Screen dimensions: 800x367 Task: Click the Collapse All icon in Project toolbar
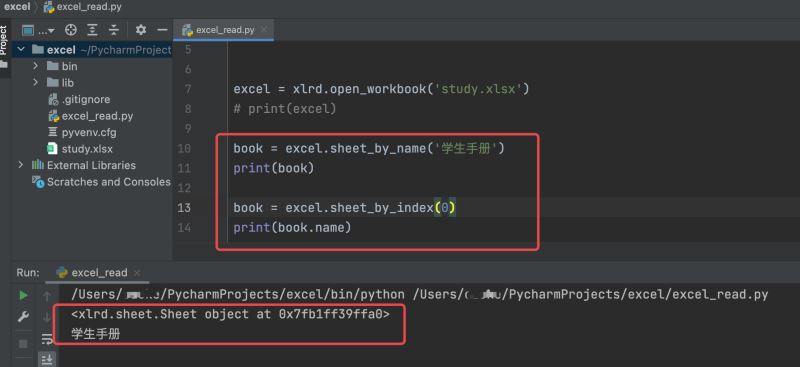pos(113,30)
